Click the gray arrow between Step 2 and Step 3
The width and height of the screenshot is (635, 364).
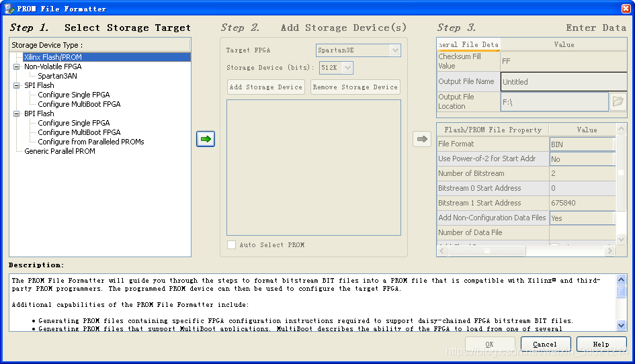422,139
